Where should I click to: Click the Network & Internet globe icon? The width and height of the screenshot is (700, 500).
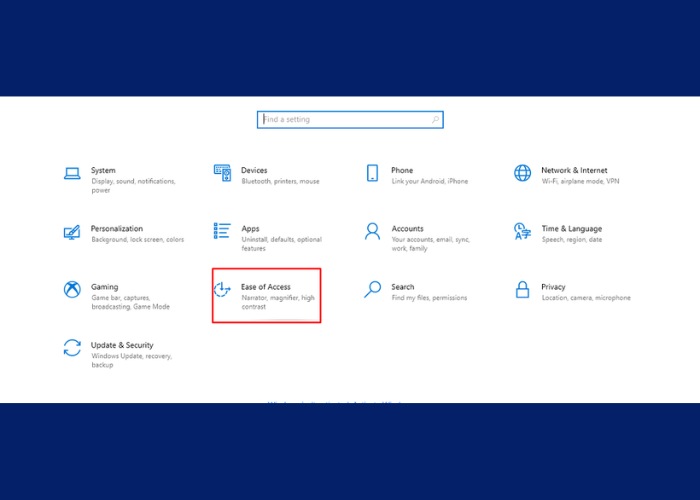pyautogui.click(x=522, y=173)
